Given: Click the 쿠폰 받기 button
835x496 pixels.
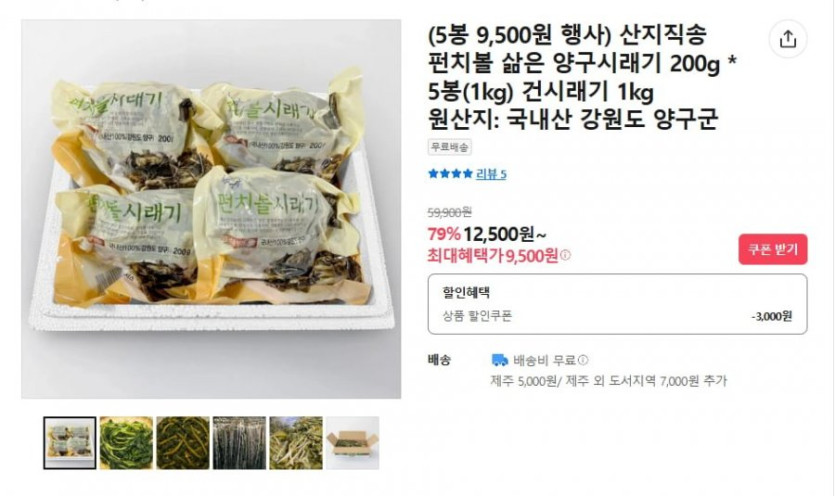Looking at the screenshot, I should [x=773, y=249].
